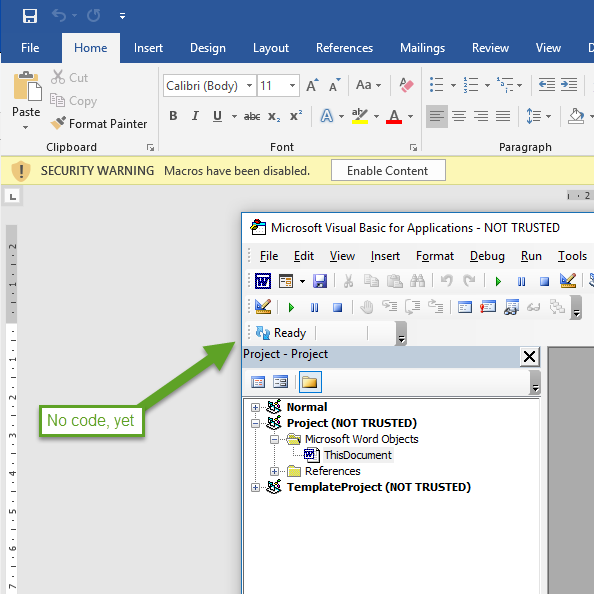Open VBA editor Edit menu
594x594 pixels.
click(303, 256)
